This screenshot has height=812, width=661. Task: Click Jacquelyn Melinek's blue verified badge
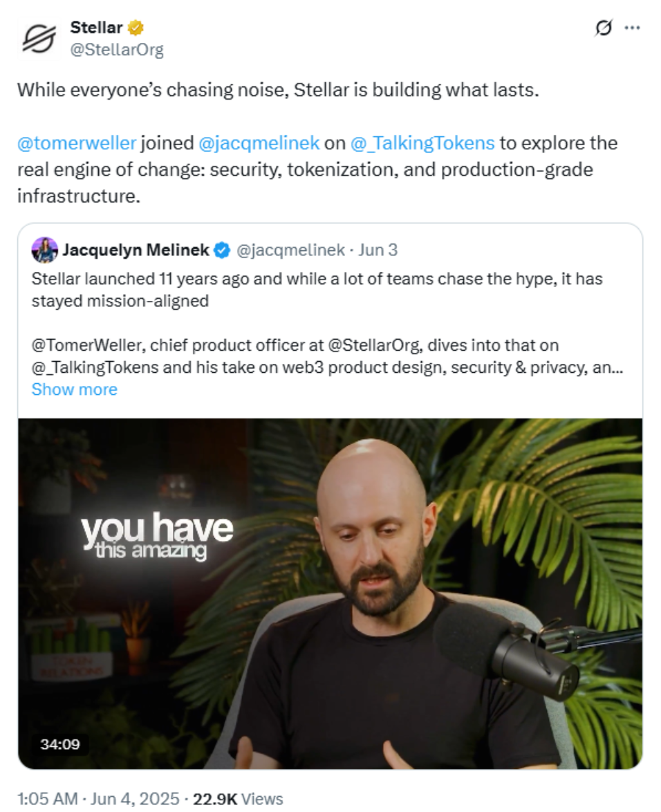pos(221,250)
